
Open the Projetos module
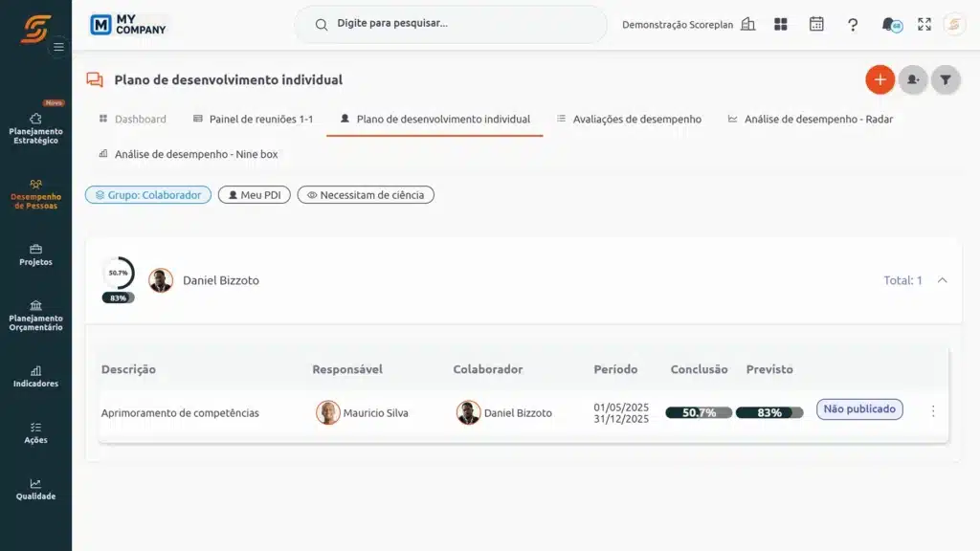[35, 254]
